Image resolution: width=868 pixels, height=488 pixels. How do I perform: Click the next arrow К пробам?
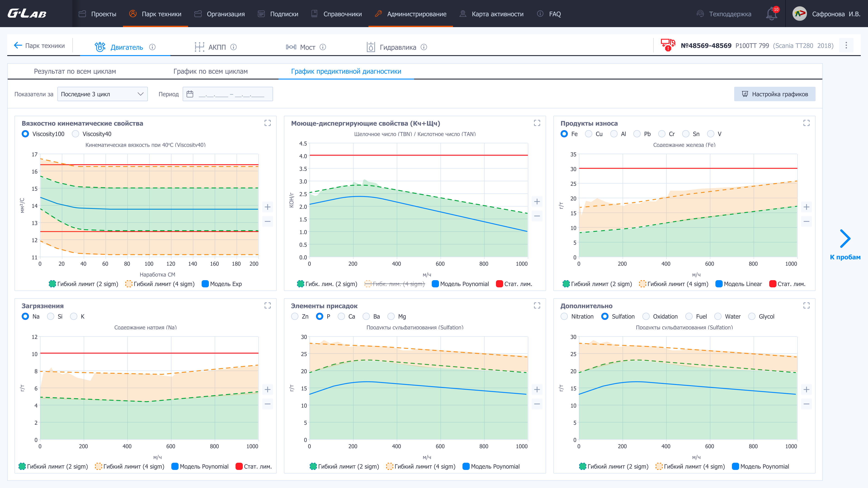tap(845, 239)
